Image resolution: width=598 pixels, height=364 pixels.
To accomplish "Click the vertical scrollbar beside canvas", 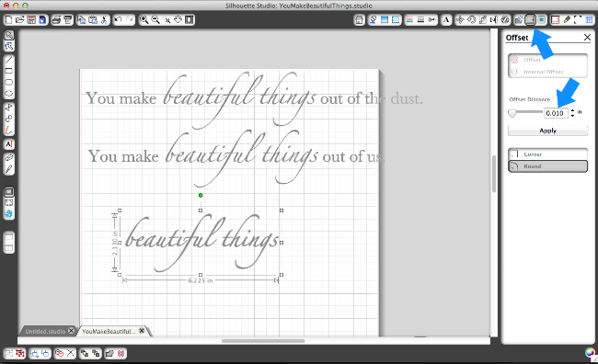I will pos(494,174).
